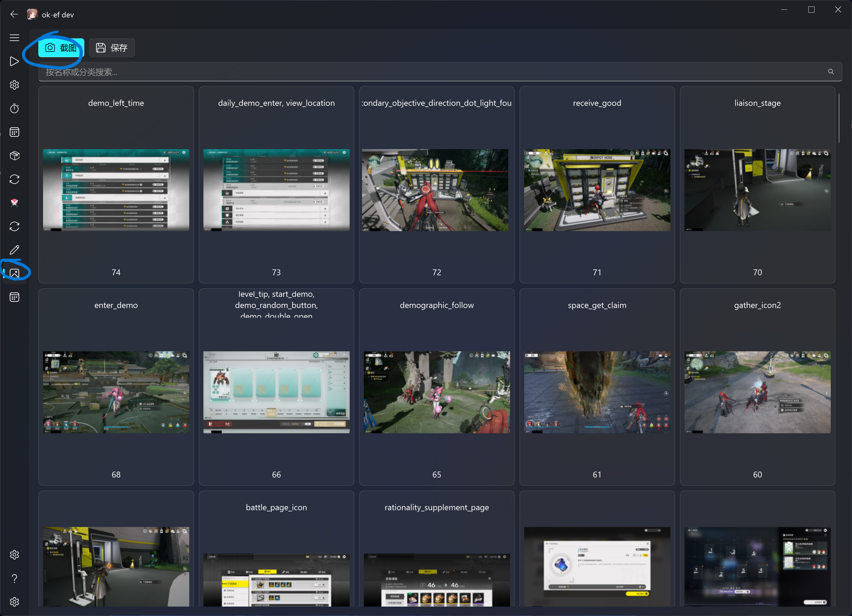Click the number 68 label

click(x=116, y=475)
